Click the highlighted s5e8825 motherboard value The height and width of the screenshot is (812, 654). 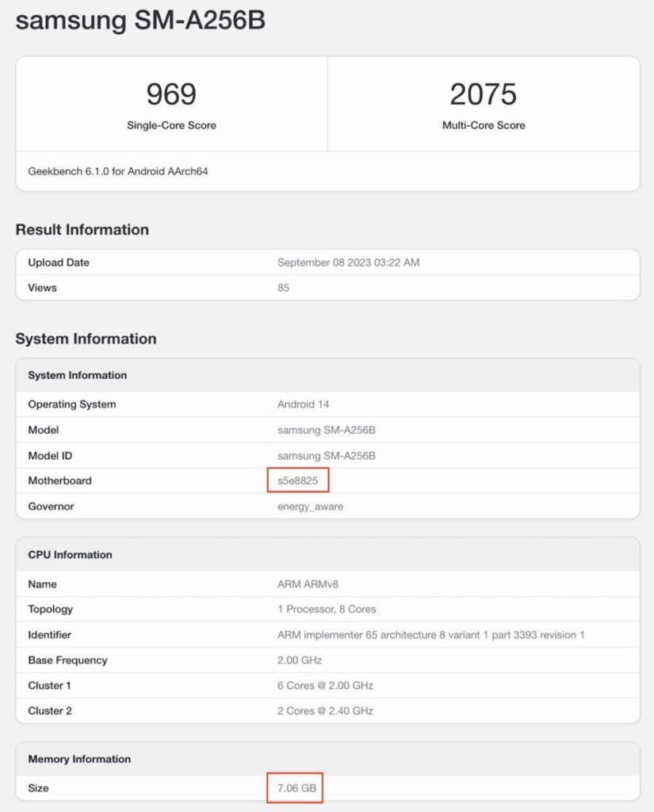pos(298,481)
